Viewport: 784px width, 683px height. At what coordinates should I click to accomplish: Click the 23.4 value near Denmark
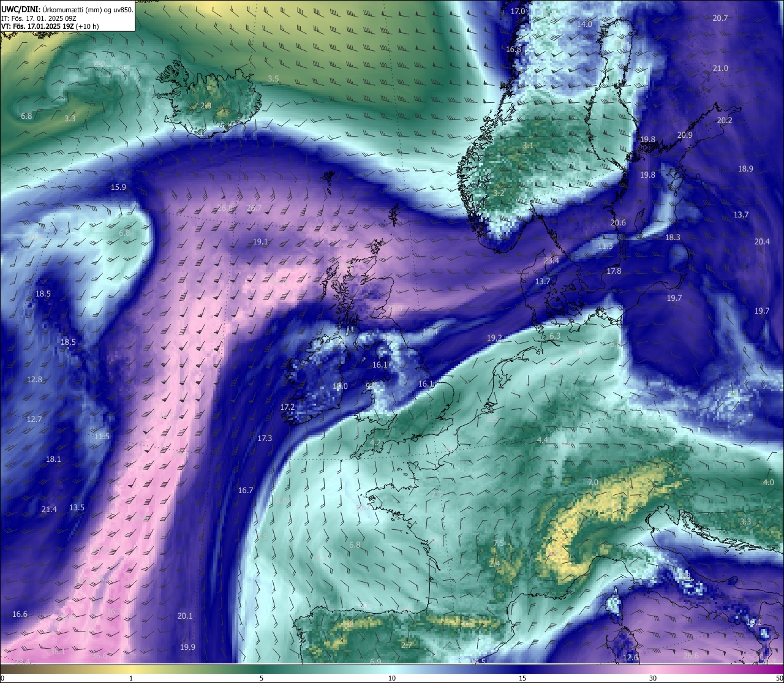point(551,260)
